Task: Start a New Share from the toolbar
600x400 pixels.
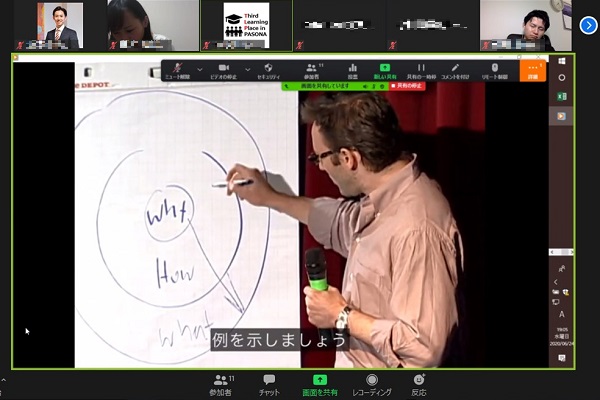Action: click(x=384, y=70)
